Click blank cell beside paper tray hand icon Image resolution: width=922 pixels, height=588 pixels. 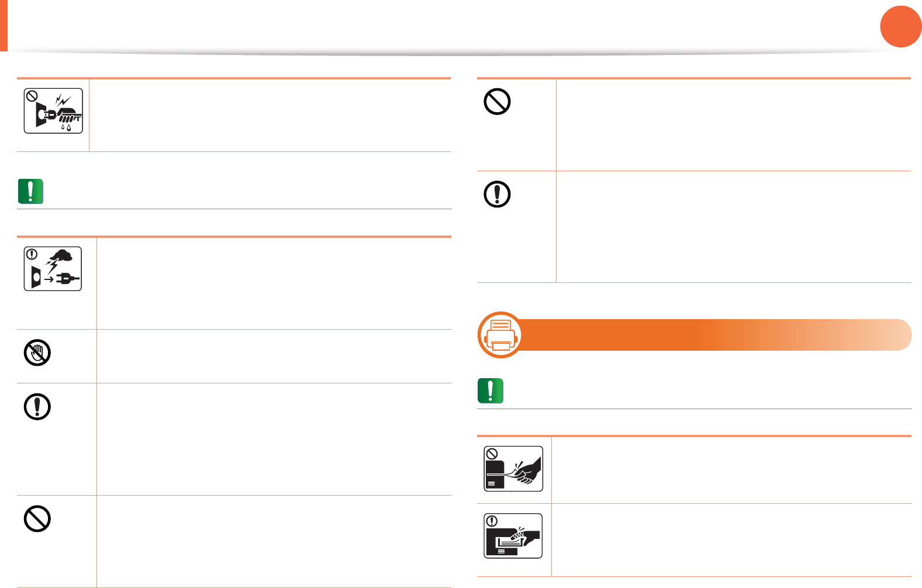[x=731, y=540]
